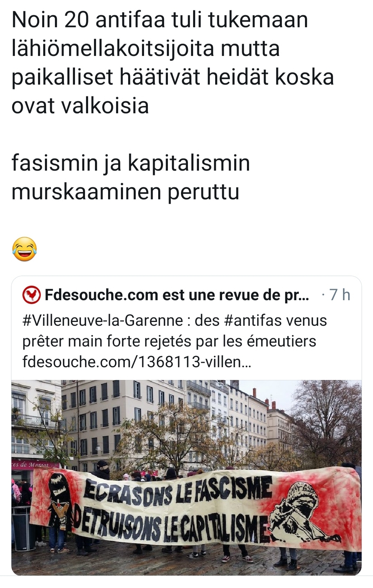Click the laughing crying emoji
This screenshot has width=373, height=588.
click(x=24, y=249)
